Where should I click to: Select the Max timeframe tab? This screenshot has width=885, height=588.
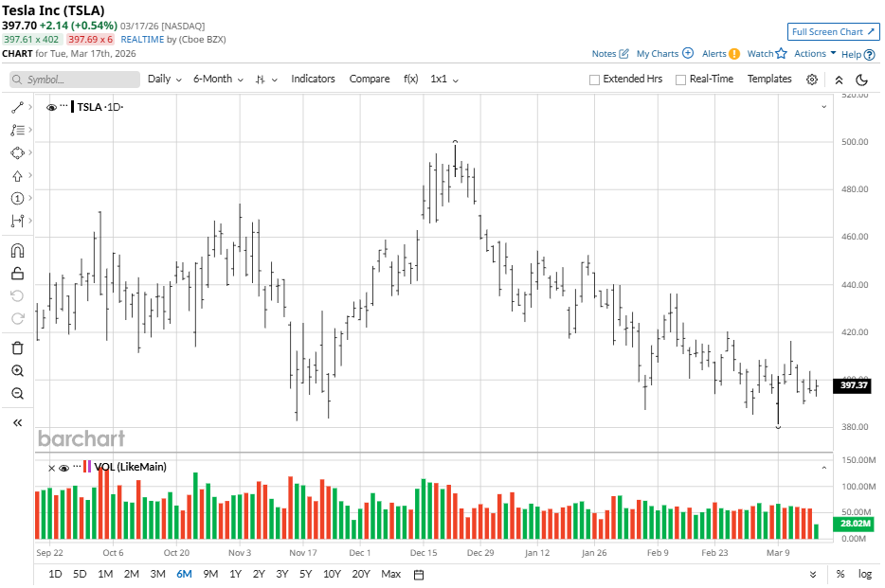[x=390, y=574]
